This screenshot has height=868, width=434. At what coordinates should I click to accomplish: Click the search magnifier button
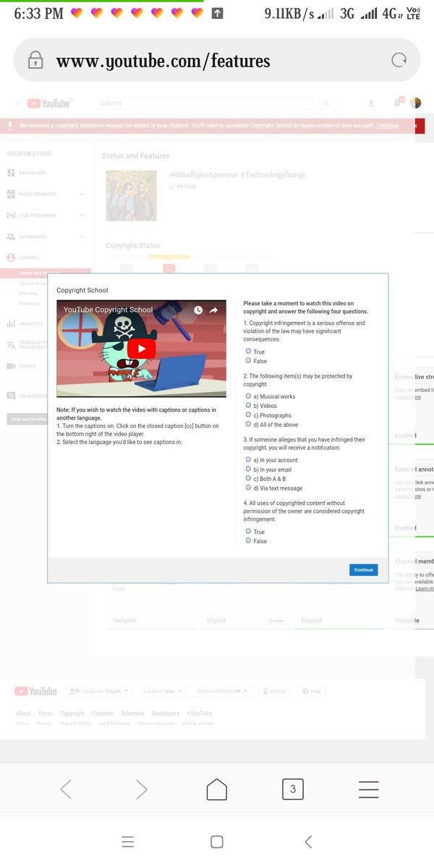pyautogui.click(x=326, y=103)
